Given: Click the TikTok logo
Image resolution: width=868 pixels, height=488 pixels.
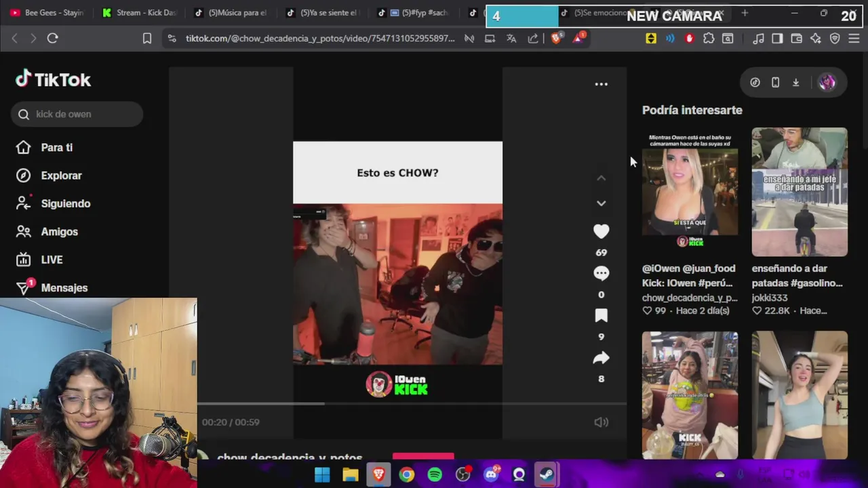Looking at the screenshot, I should (x=53, y=79).
